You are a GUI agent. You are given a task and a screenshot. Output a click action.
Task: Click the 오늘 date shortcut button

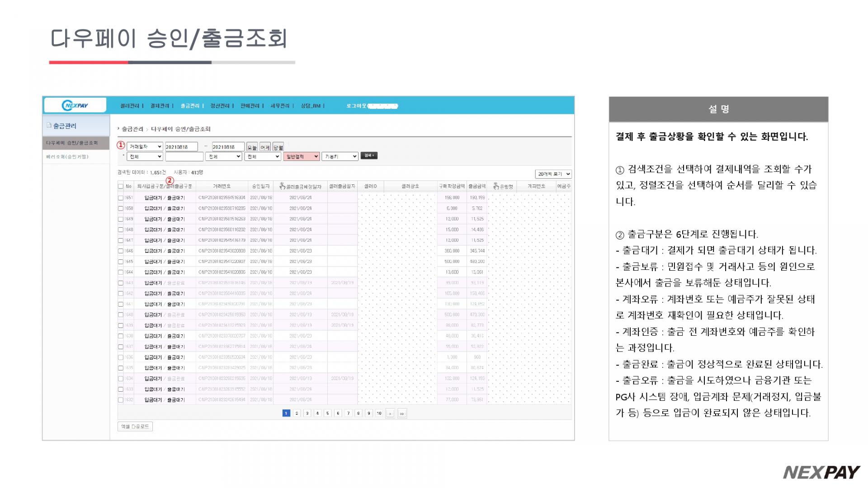(252, 147)
